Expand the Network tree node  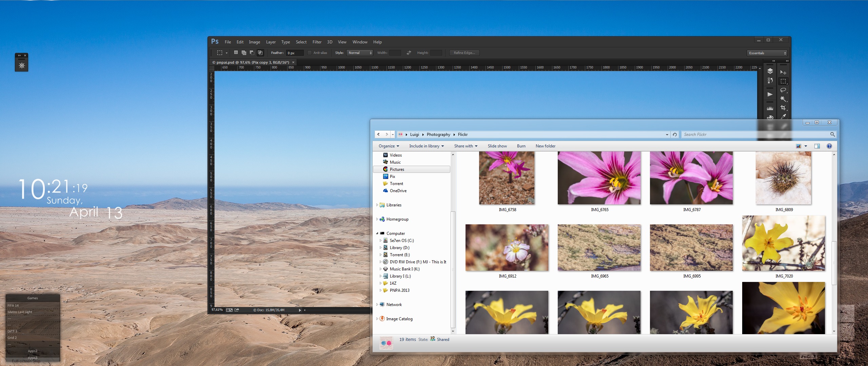[x=377, y=305]
